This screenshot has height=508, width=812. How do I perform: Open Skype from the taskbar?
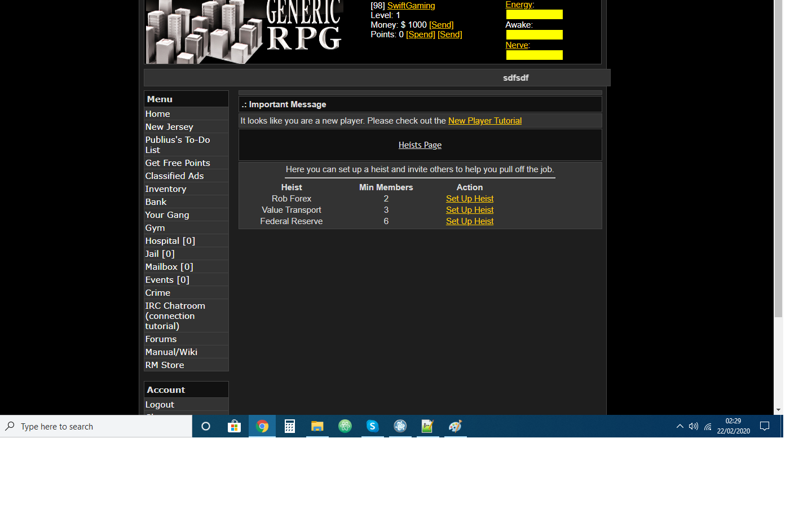click(372, 427)
